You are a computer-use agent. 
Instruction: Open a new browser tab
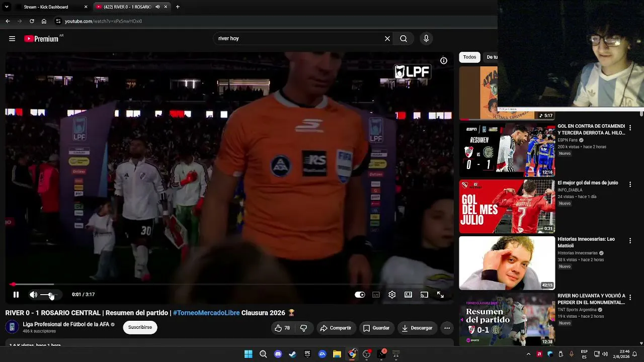pos(178,7)
